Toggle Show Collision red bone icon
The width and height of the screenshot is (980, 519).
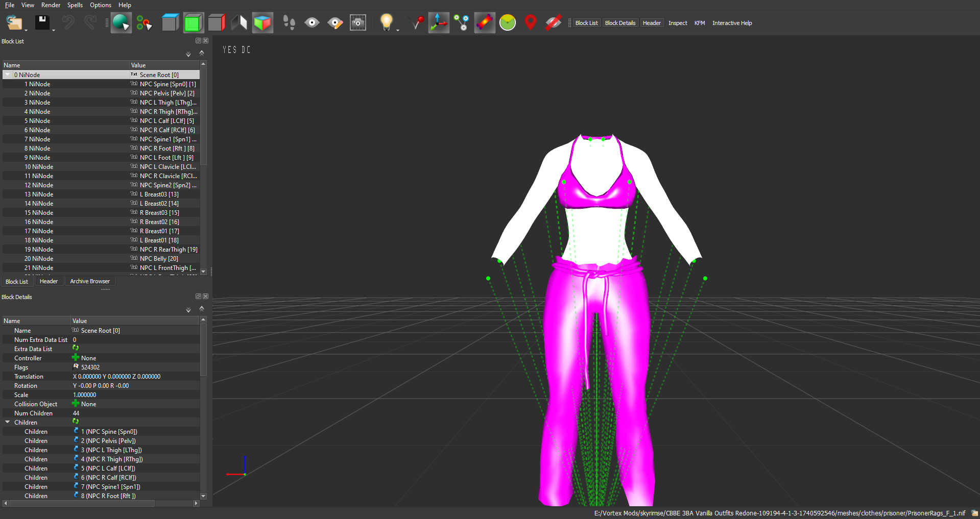(485, 23)
